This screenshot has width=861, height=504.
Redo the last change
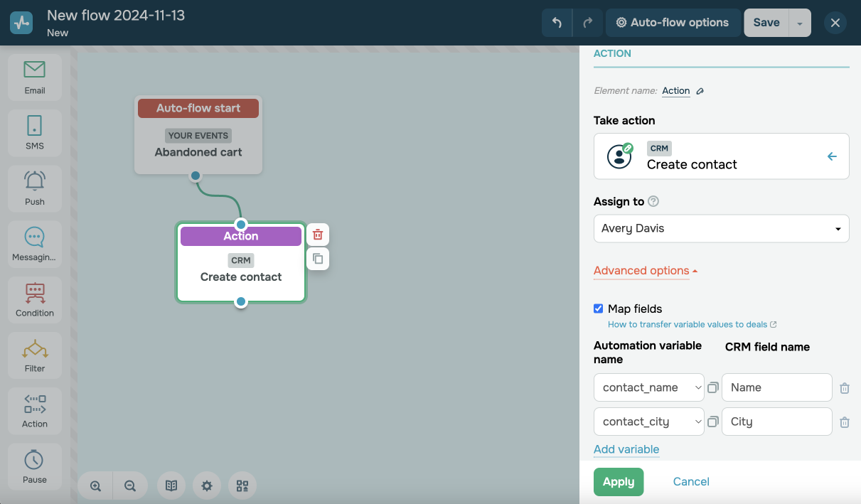587,23
